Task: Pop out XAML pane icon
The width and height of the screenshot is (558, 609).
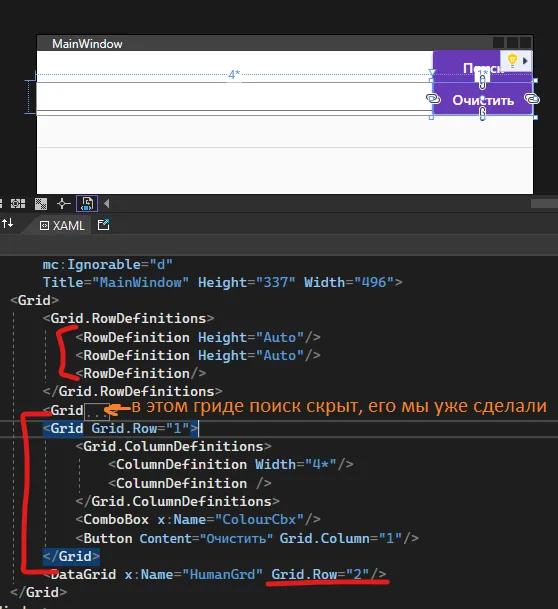Action: point(103,225)
